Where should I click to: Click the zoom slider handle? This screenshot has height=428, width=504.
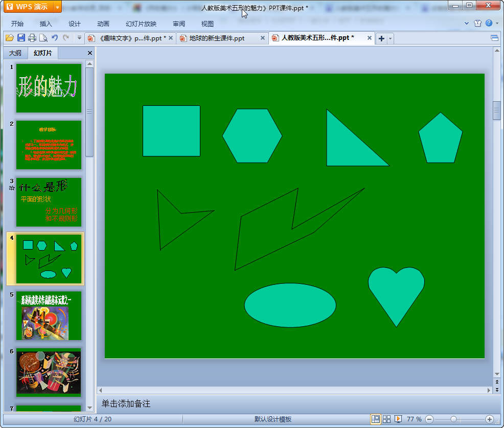click(453, 419)
